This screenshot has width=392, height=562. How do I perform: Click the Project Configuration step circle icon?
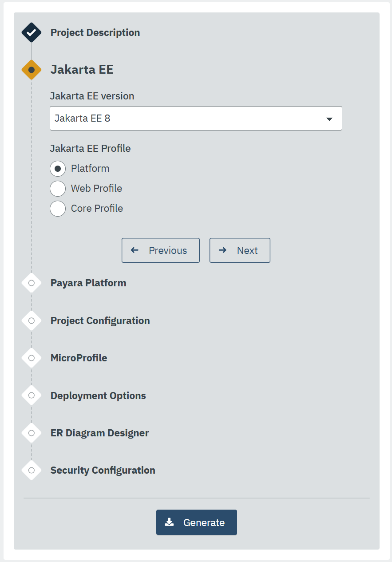point(31,320)
